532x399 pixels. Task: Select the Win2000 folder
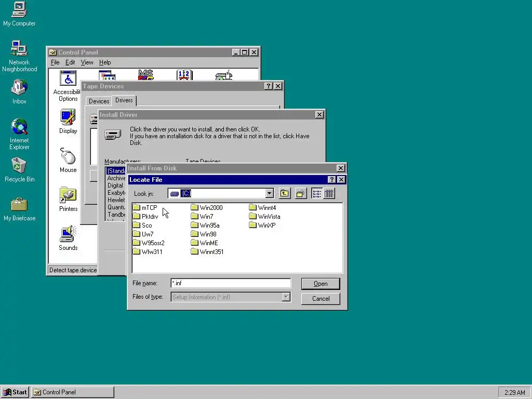click(x=207, y=208)
